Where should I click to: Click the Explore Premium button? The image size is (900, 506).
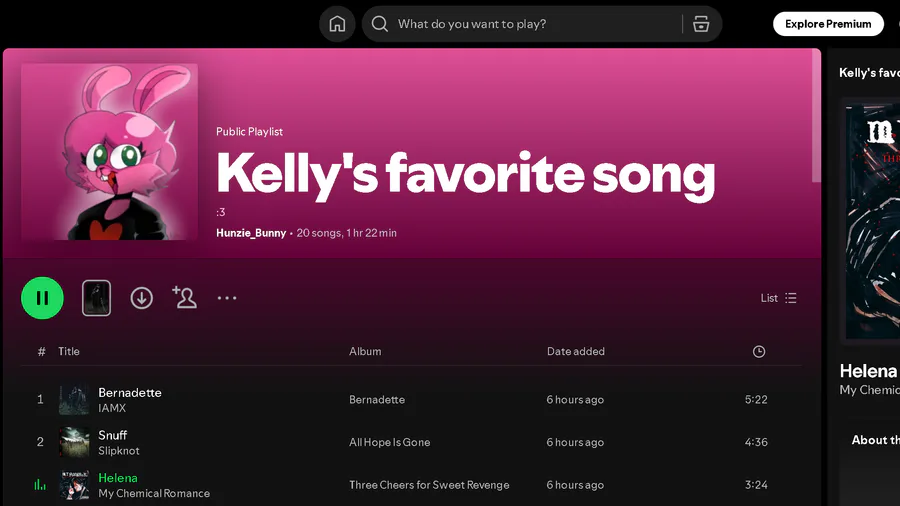click(x=828, y=24)
